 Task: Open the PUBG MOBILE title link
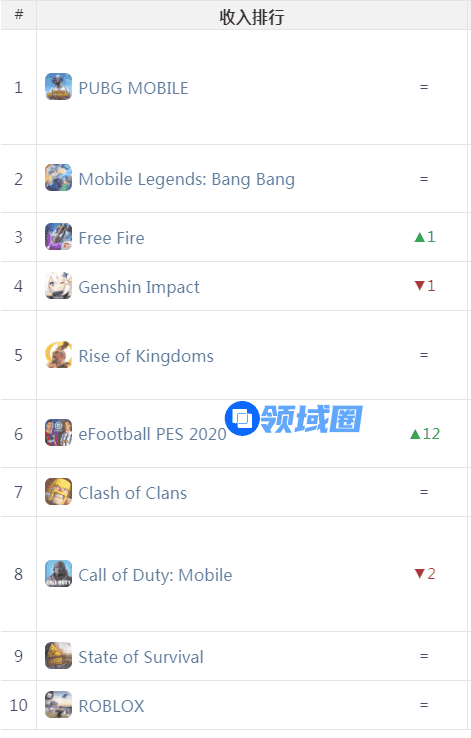pyautogui.click(x=133, y=88)
